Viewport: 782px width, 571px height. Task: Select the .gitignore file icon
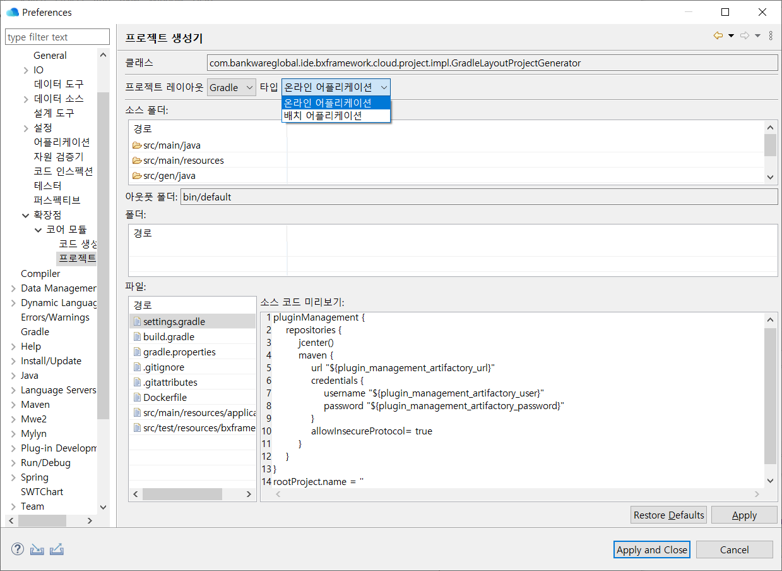coord(137,367)
